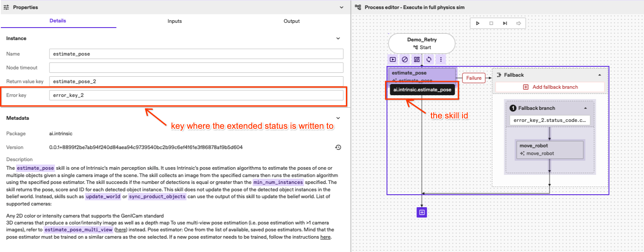Select the move_robot node
The height and width of the screenshot is (252, 644).
[548, 149]
